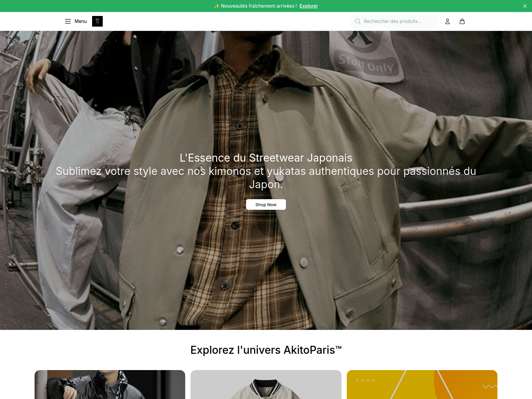Dismiss the green announcement banner

[x=525, y=6]
